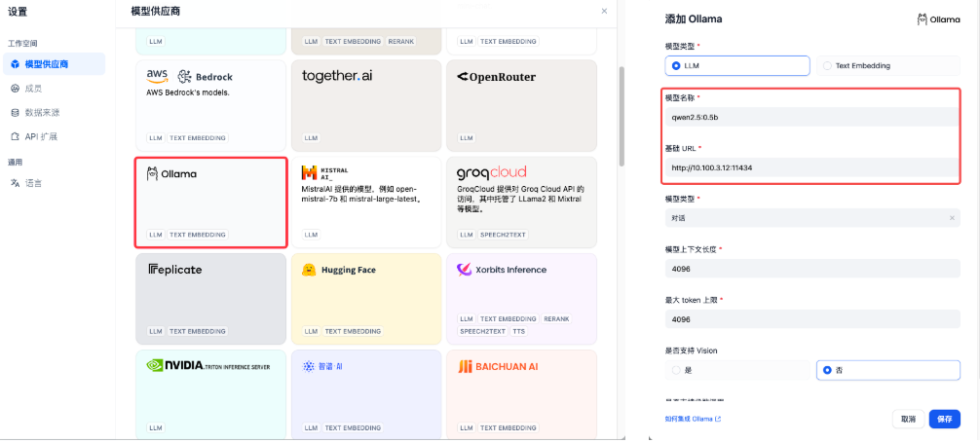Click the GroqCloud description text
This screenshot has width=980, height=443.
(520, 200)
